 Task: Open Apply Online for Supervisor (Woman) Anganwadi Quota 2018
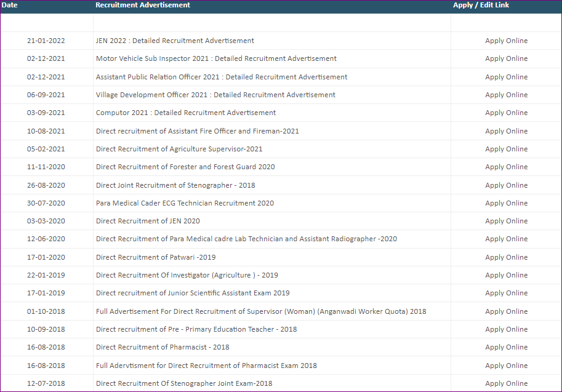click(506, 311)
